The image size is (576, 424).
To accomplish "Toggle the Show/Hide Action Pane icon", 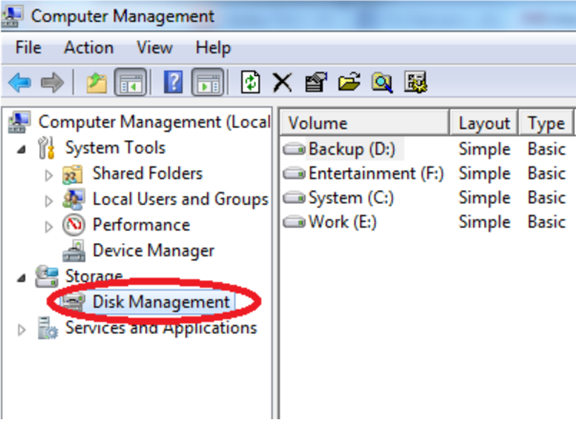I will pos(208,82).
